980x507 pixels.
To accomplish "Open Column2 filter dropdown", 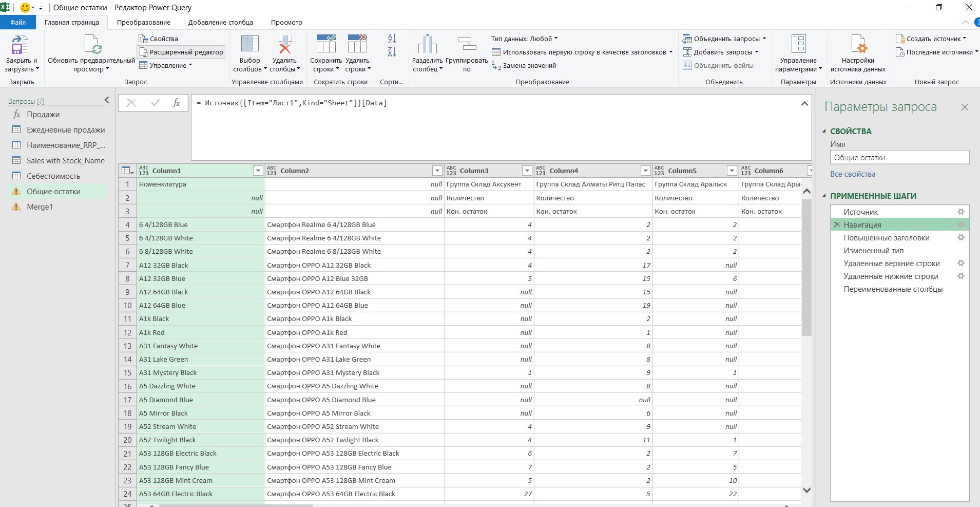I will [437, 171].
